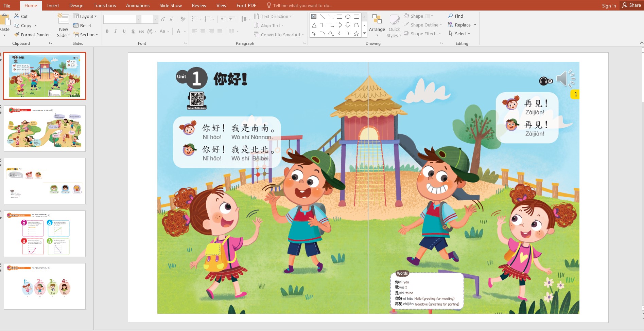Image resolution: width=644 pixels, height=331 pixels.
Task: Open the Review ribbon tab
Action: [x=199, y=5]
